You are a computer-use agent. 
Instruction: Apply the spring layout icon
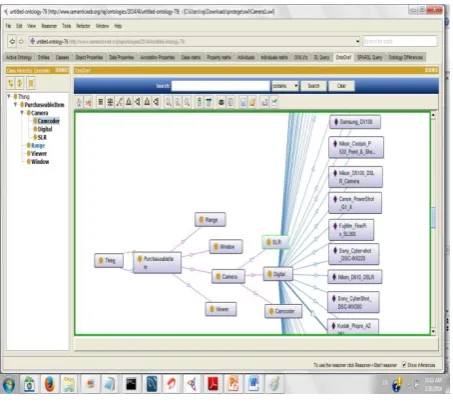click(x=119, y=102)
